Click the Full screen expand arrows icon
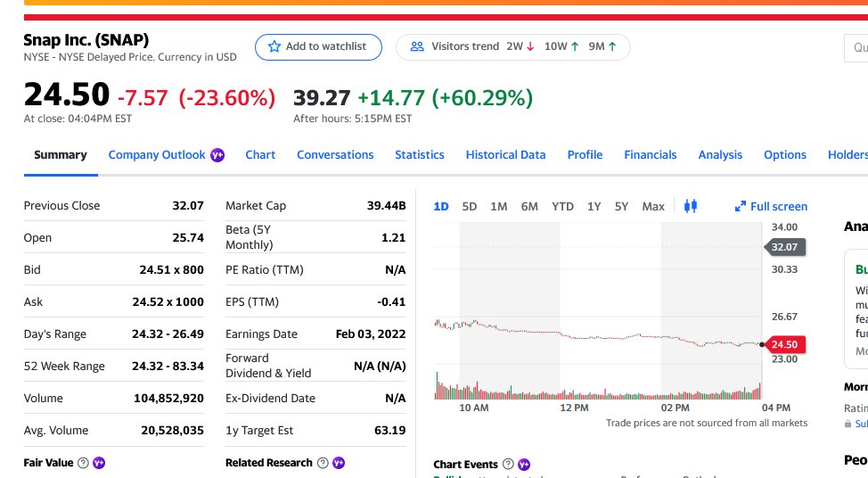This screenshot has width=868, height=478. [x=741, y=207]
